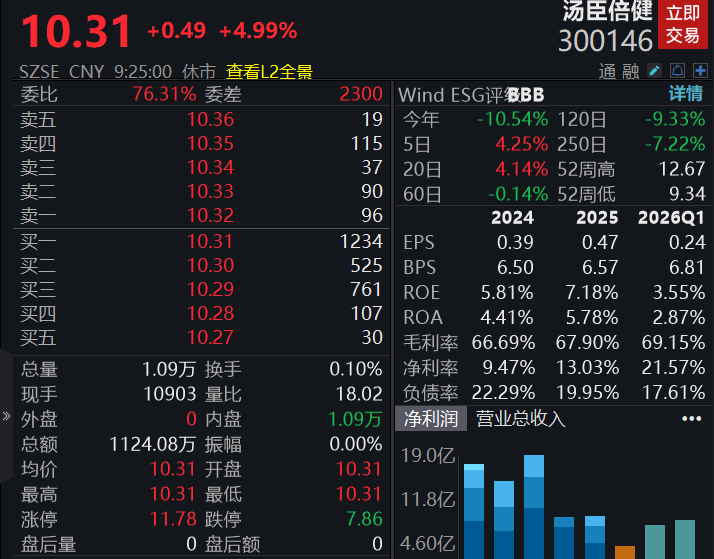
Task: Click 换手 value 0.10%
Action: [356, 369]
